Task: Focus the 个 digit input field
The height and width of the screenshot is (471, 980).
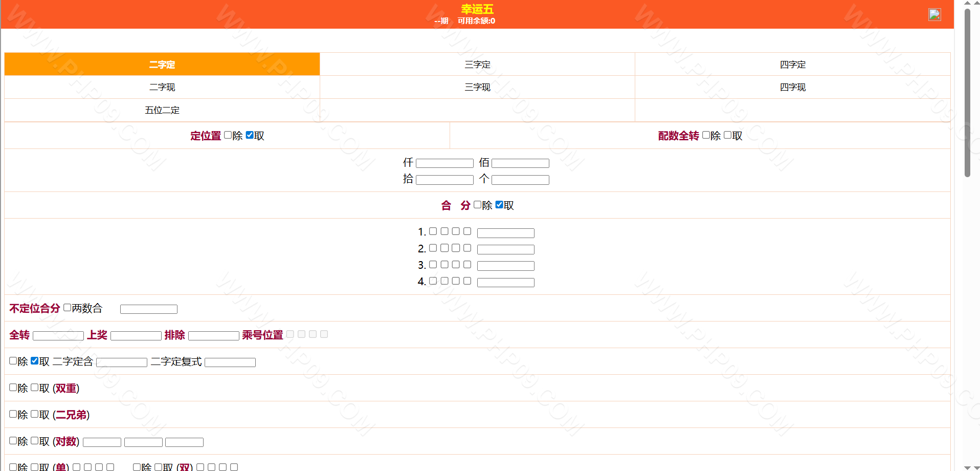Action: [x=520, y=180]
